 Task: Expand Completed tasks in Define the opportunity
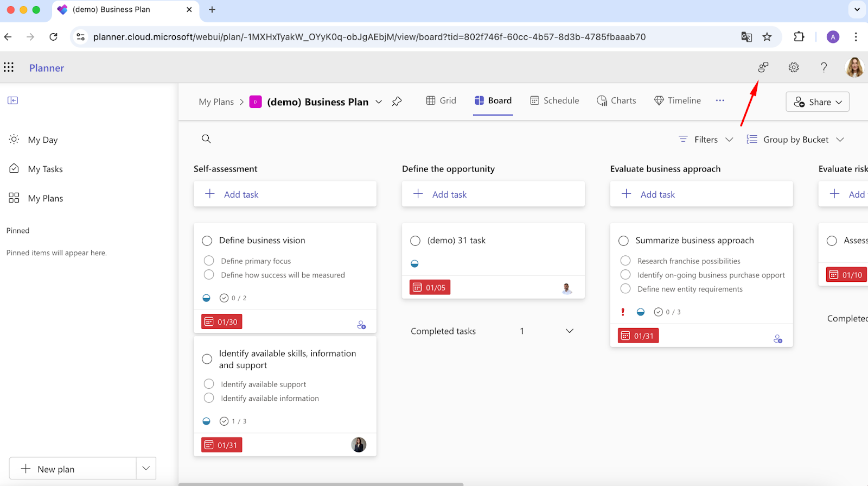point(570,331)
